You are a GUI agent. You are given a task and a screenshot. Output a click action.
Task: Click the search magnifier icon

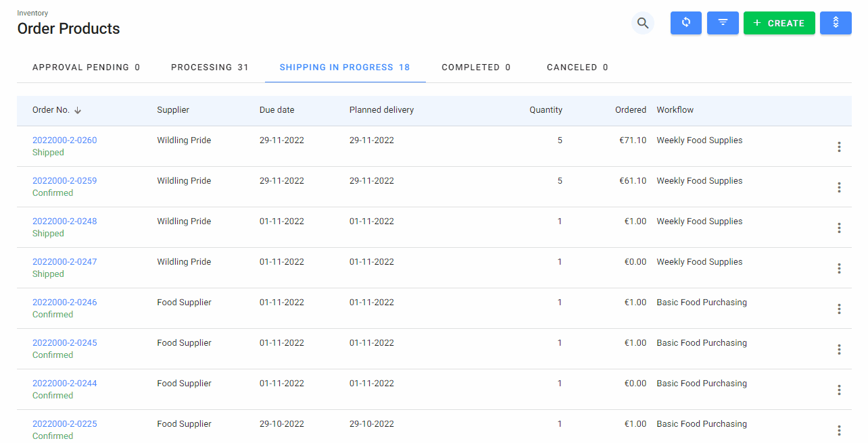[x=642, y=23]
